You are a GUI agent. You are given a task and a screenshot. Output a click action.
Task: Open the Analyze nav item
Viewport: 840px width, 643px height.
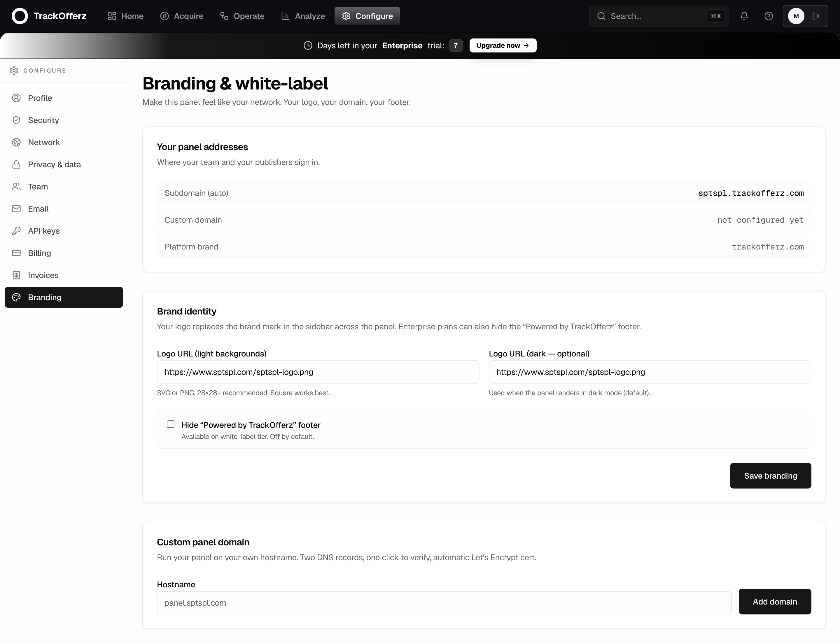[x=303, y=16]
